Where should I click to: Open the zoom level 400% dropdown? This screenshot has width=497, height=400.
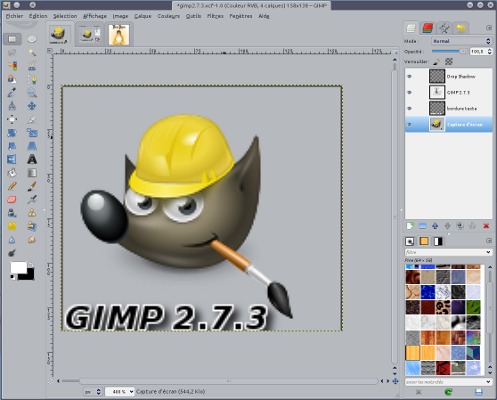[x=120, y=392]
